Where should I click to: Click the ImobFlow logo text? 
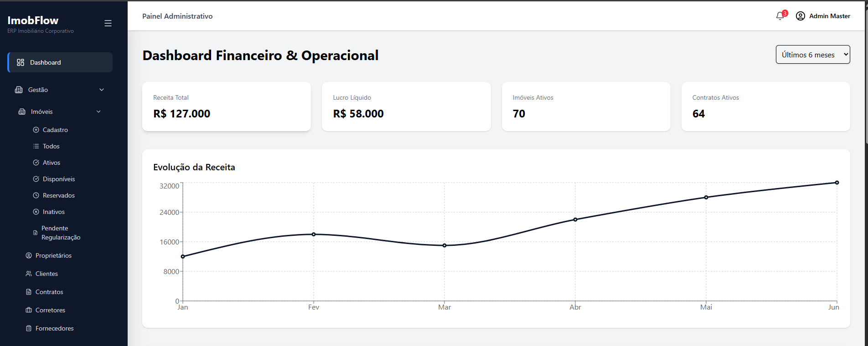32,20
